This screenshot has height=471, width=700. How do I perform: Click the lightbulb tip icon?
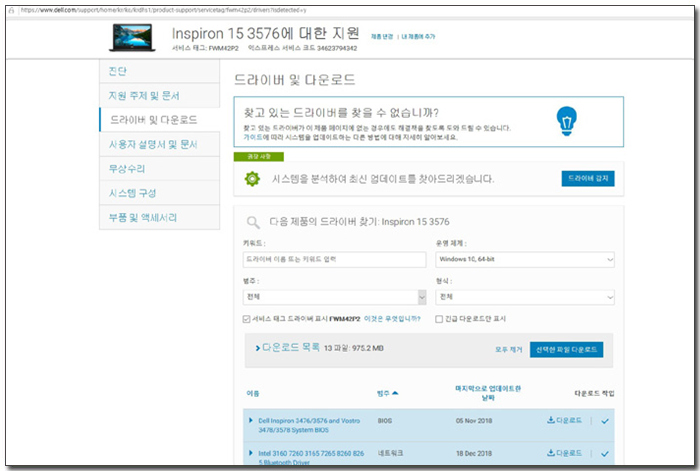567,121
